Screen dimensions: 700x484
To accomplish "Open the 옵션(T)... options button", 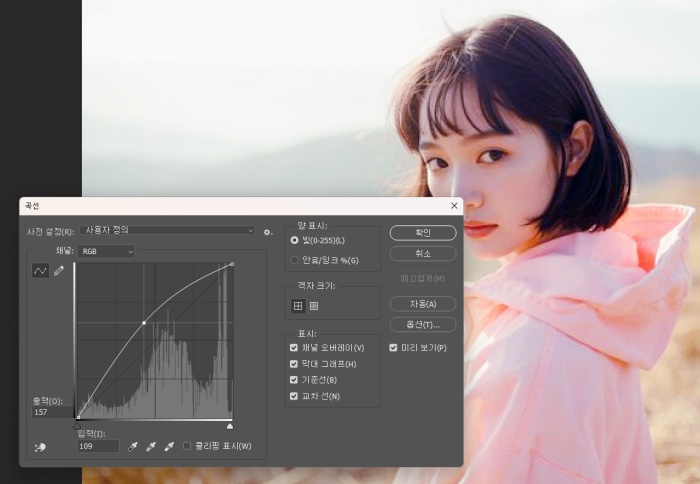I will pos(423,325).
